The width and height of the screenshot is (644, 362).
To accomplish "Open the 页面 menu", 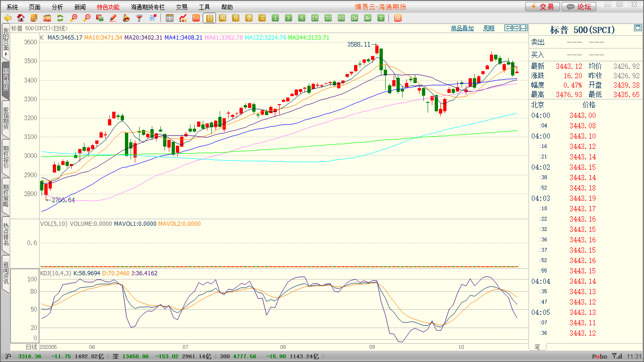I will click(x=35, y=7).
